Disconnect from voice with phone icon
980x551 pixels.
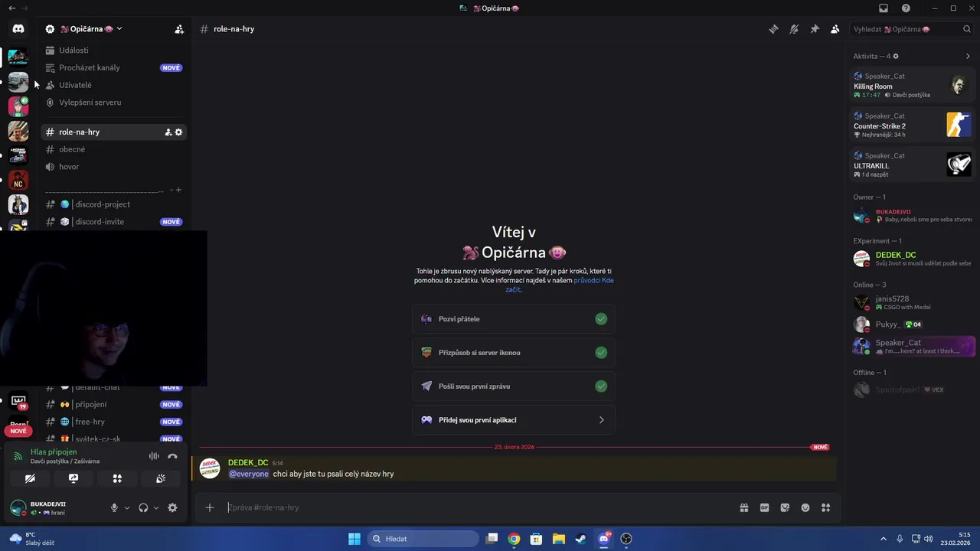click(x=172, y=456)
